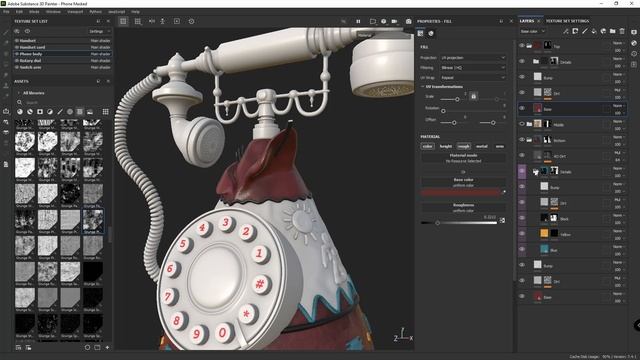Add a paint layer icon in Layers toolbar
Viewport: 640px width, 360px height.
pyautogui.click(x=584, y=31)
